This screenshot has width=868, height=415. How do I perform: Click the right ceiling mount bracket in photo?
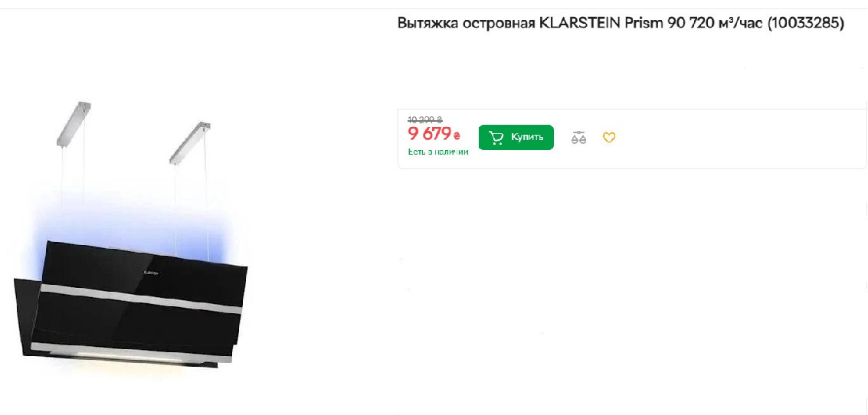point(189,142)
